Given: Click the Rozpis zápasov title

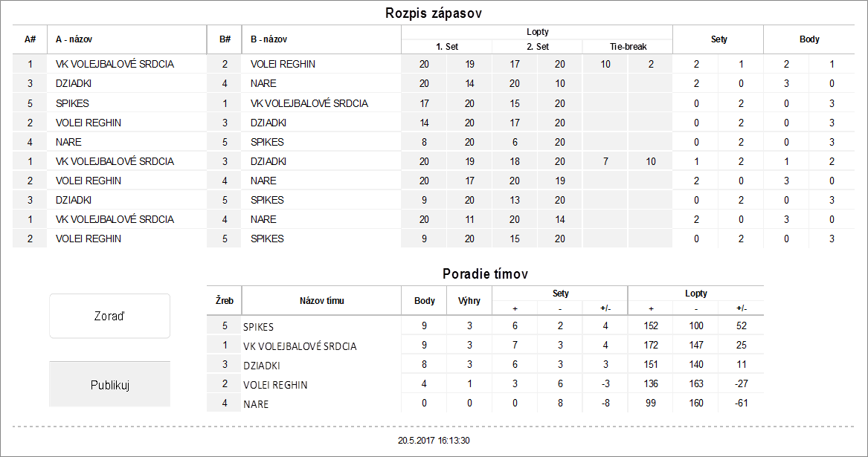Looking at the screenshot, I should 434,13.
